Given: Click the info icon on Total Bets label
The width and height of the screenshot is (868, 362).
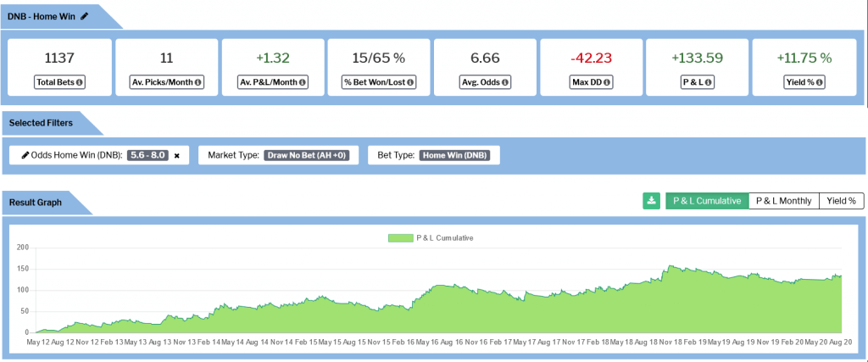Looking at the screenshot, I should point(81,82).
